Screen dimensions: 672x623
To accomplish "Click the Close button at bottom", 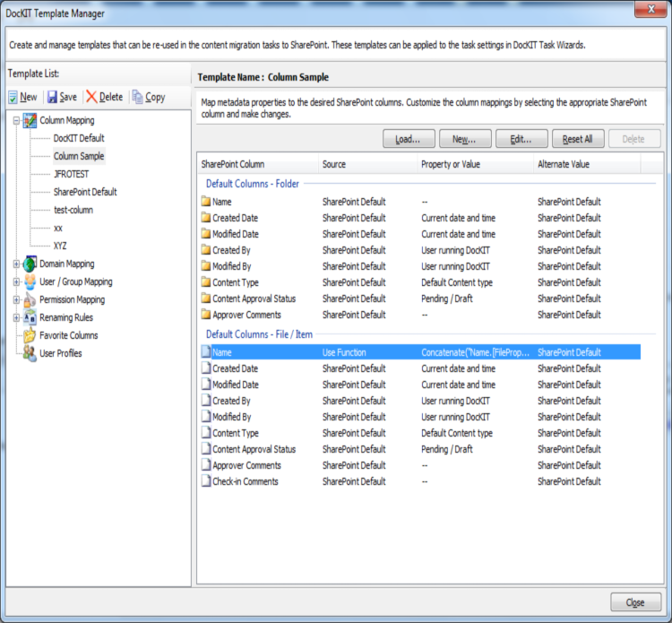I will tap(635, 602).
